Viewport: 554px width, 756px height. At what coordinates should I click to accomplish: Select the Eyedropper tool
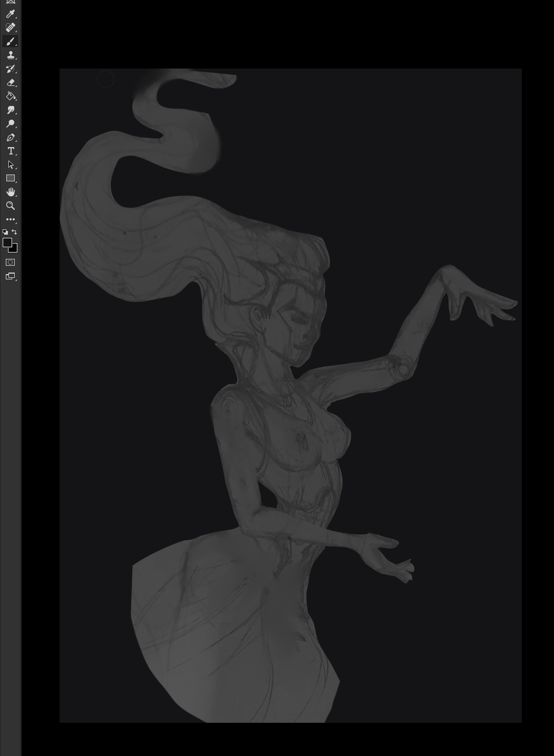coord(10,14)
